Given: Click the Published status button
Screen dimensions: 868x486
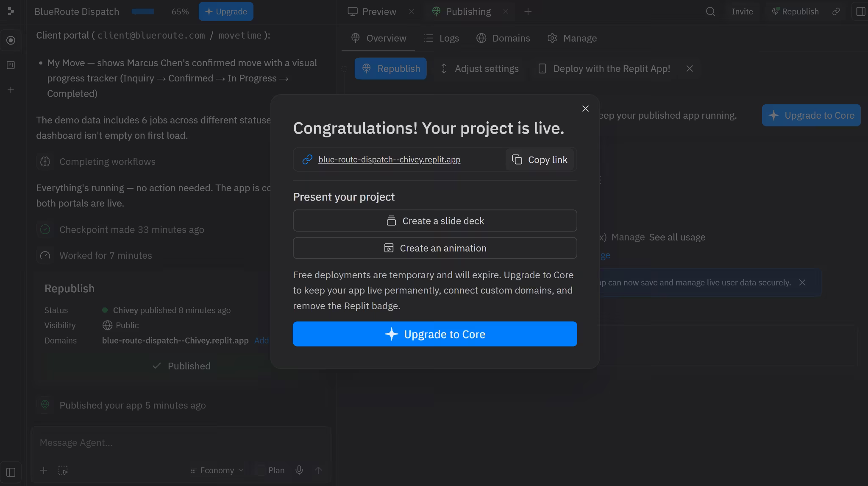Looking at the screenshot, I should point(181,366).
